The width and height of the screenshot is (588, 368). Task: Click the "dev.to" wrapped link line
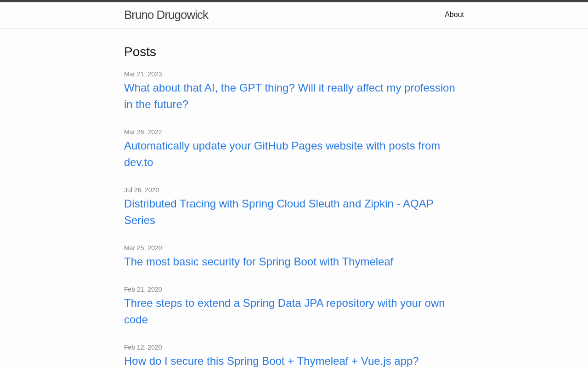[139, 162]
